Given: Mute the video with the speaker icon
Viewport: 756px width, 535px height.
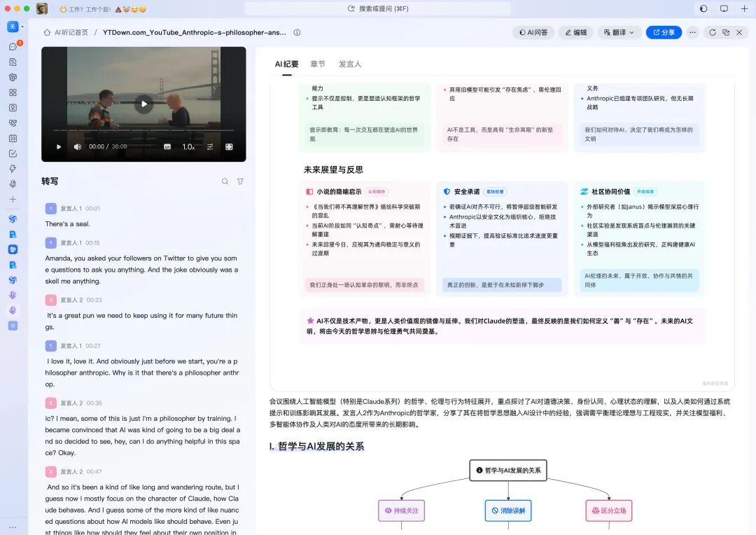Looking at the screenshot, I should 77,146.
